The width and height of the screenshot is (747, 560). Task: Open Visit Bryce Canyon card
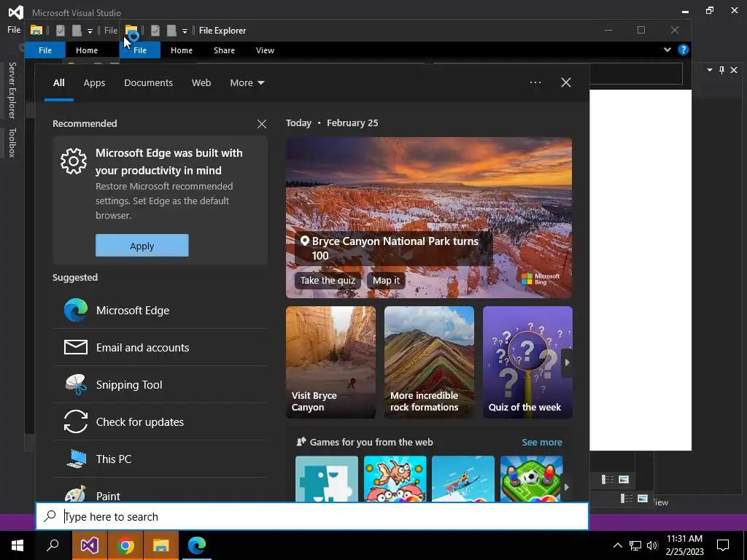[x=330, y=362]
